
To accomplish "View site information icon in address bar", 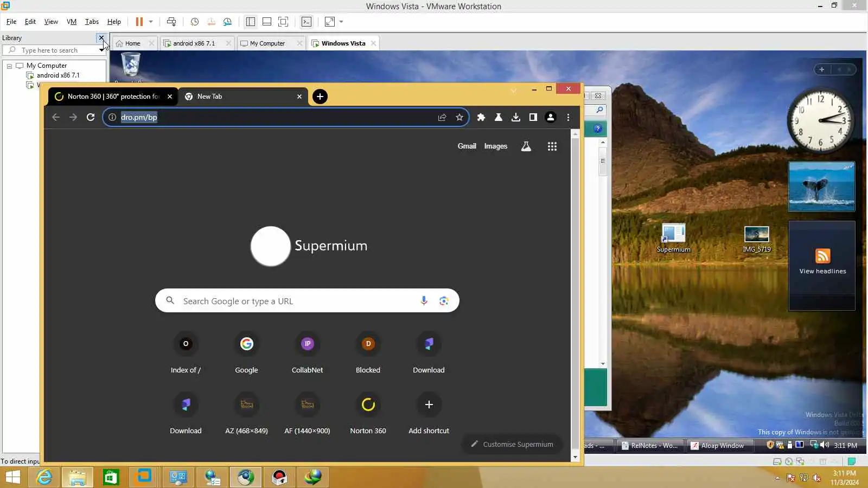I will [x=112, y=117].
